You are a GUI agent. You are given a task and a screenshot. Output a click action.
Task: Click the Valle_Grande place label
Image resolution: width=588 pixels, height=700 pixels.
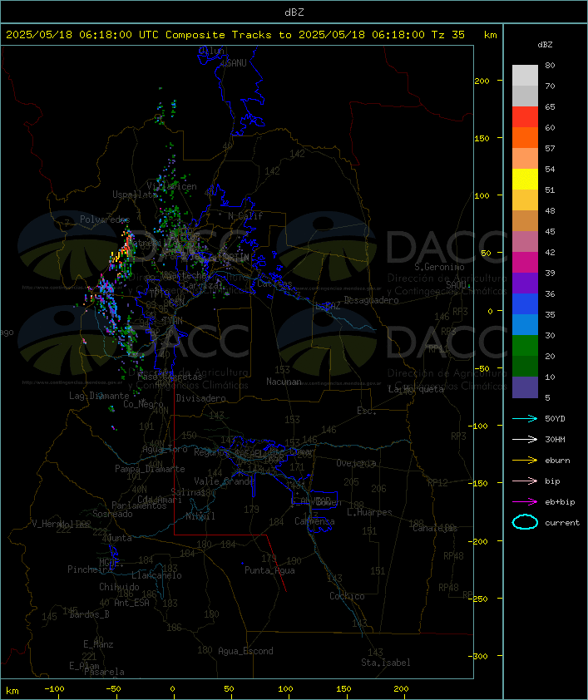pos(224,481)
